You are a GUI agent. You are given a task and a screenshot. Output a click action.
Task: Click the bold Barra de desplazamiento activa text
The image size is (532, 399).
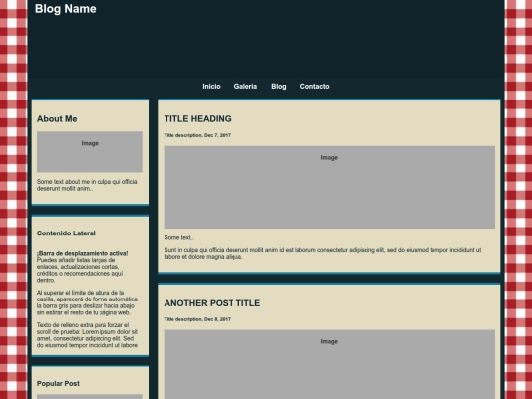83,253
